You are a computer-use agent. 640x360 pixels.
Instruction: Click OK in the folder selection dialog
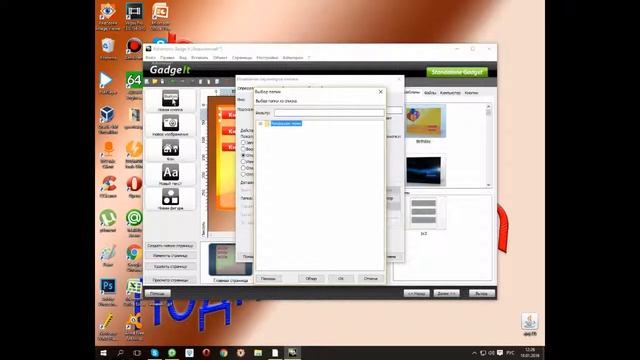[x=341, y=278]
